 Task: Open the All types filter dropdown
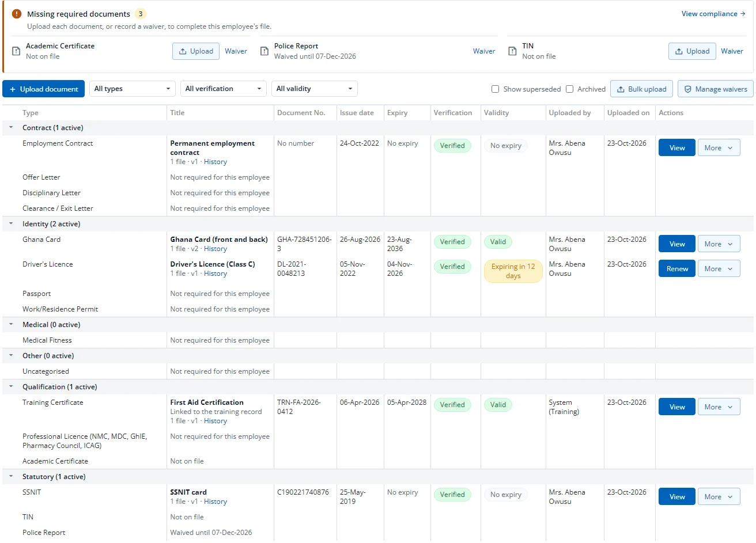(132, 89)
